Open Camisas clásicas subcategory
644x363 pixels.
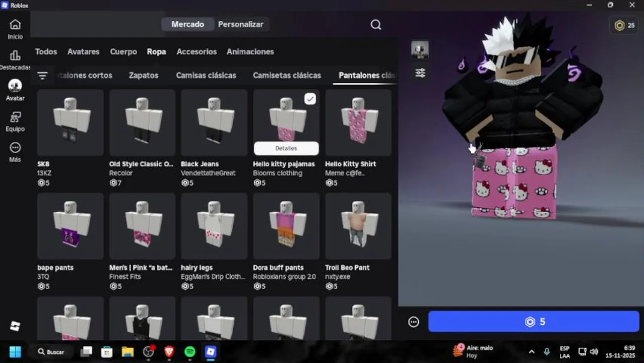click(x=206, y=75)
